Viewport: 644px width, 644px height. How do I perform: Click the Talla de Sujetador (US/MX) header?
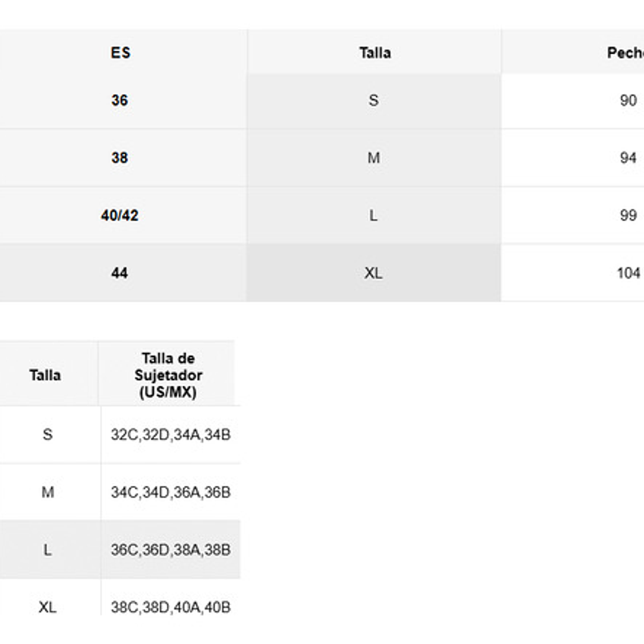[168, 375]
